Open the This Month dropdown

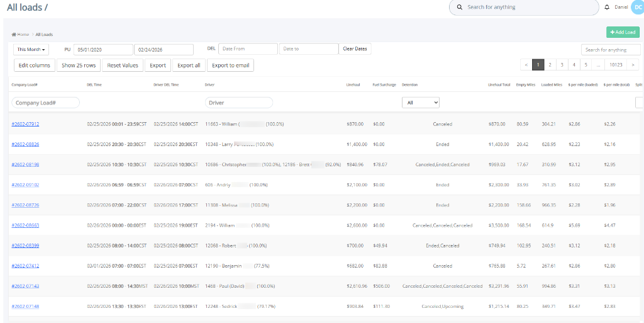(x=31, y=49)
